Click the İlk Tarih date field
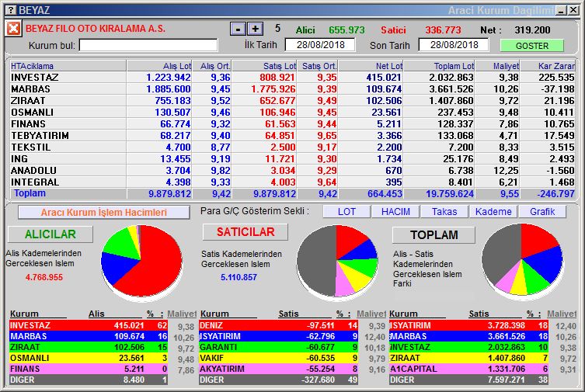585x392 pixels. (320, 45)
